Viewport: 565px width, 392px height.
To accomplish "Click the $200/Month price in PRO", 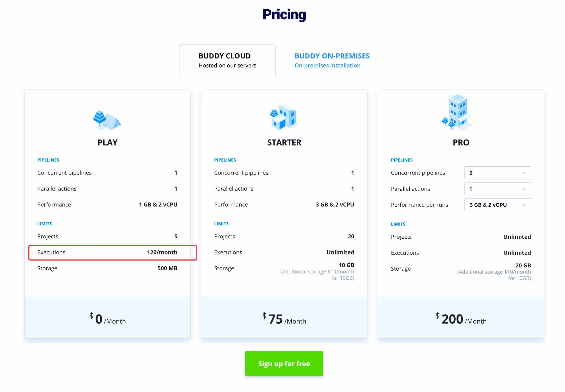I will pos(461,319).
